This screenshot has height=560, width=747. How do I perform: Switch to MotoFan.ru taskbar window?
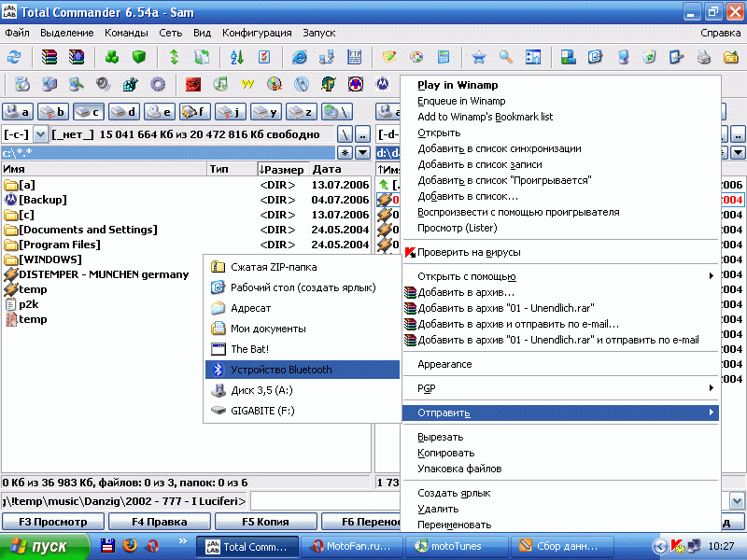click(x=352, y=546)
